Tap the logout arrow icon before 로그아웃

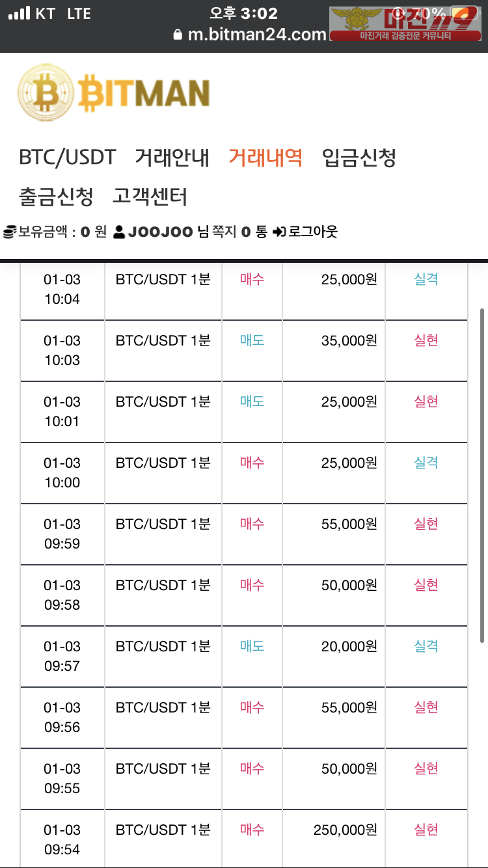(x=279, y=232)
